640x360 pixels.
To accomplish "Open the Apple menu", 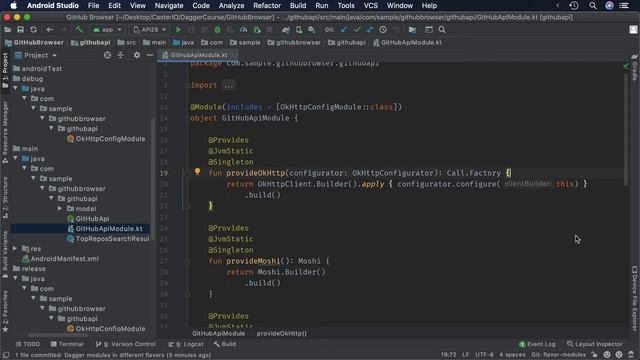I will [13, 6].
